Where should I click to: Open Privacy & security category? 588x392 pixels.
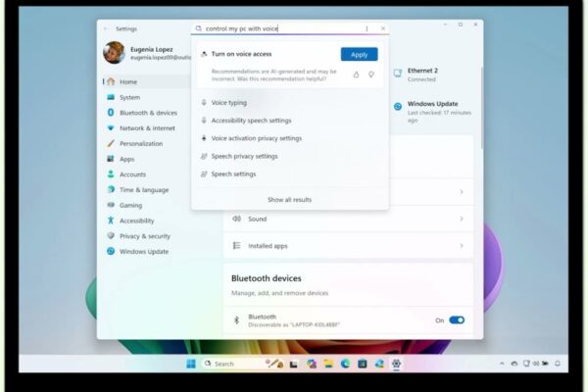pyautogui.click(x=146, y=236)
